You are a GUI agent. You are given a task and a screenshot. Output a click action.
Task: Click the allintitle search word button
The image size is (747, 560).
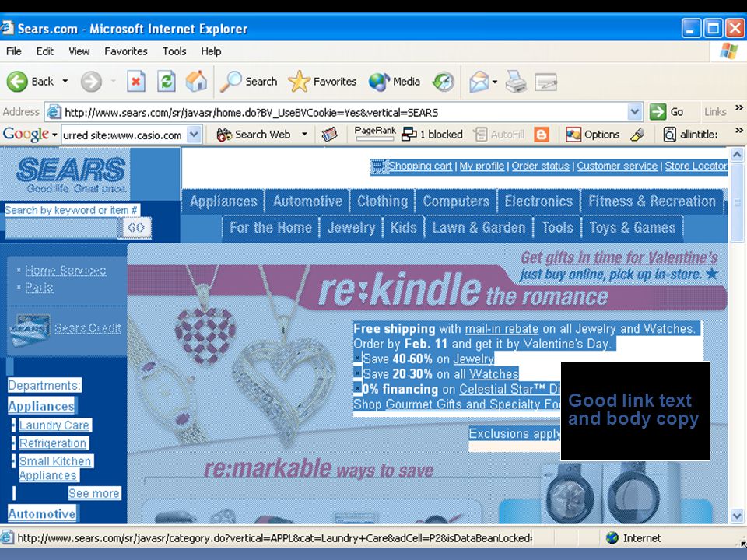coord(690,135)
